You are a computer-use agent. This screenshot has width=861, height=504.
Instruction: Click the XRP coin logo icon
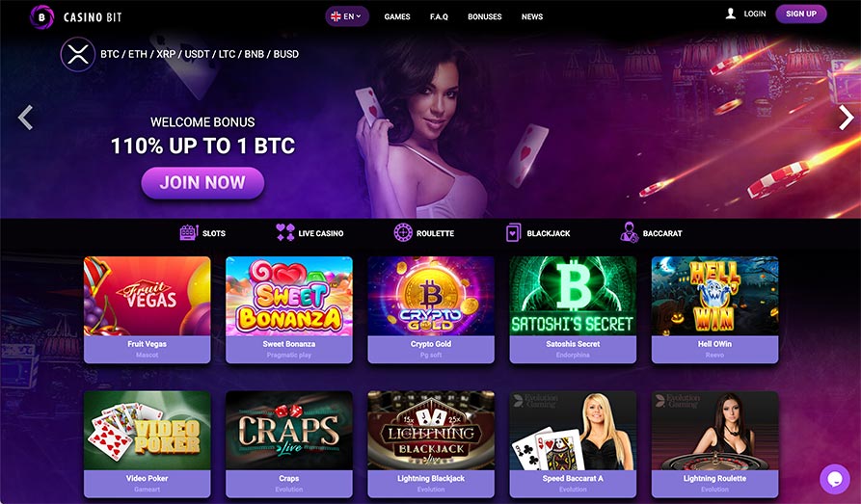(78, 54)
